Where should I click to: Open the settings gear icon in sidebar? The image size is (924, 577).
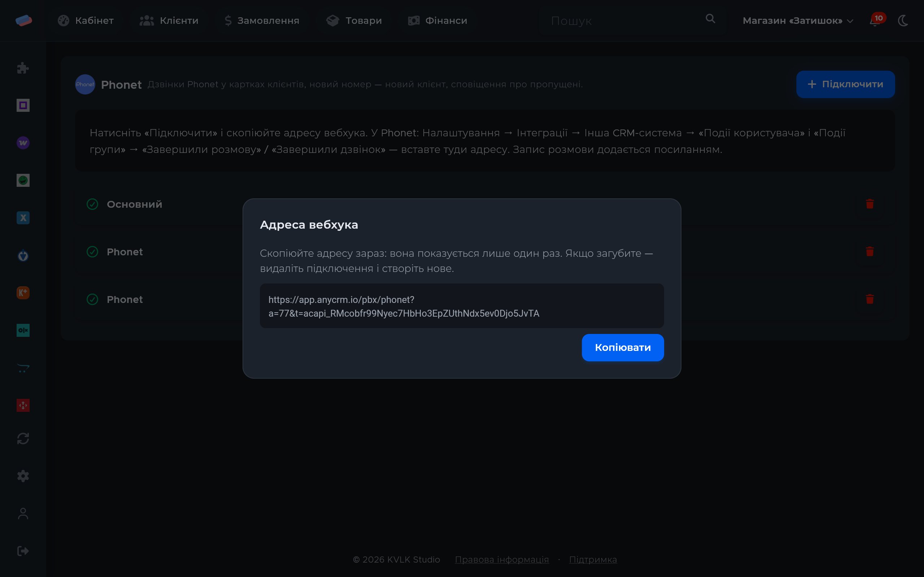click(x=23, y=476)
